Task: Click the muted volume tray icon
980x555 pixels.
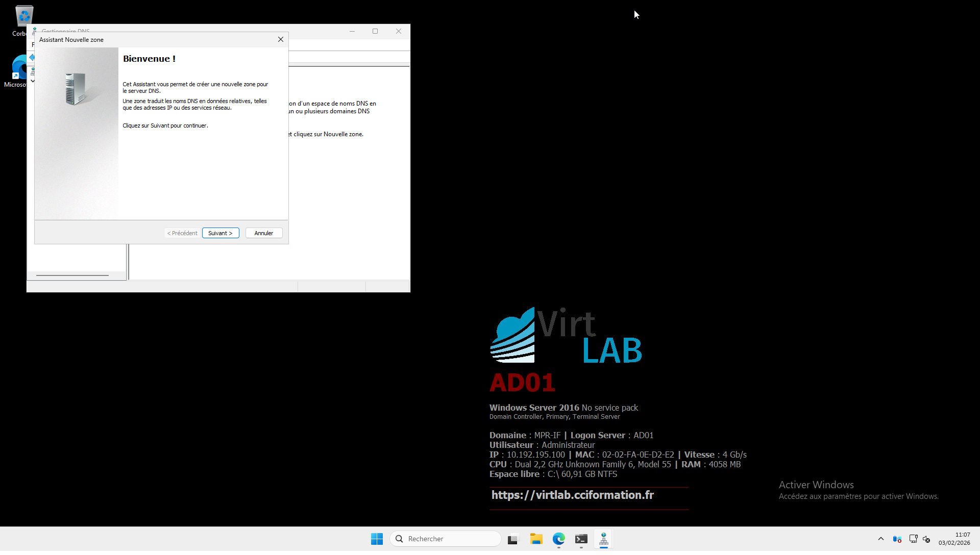Action: pos(927,539)
